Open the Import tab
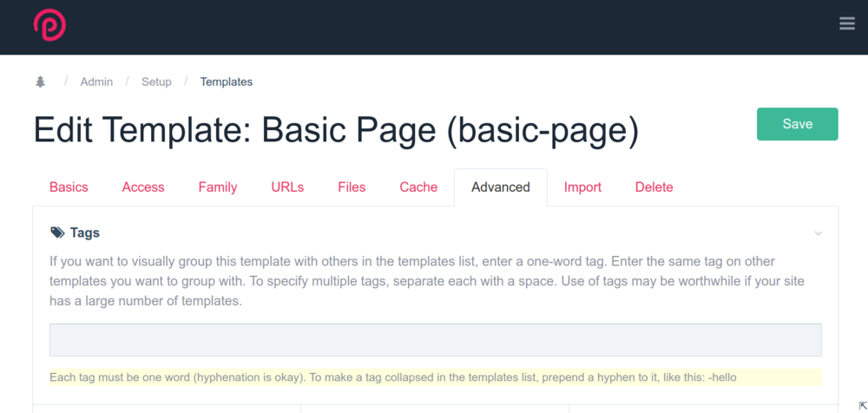The width and height of the screenshot is (868, 413). (582, 187)
